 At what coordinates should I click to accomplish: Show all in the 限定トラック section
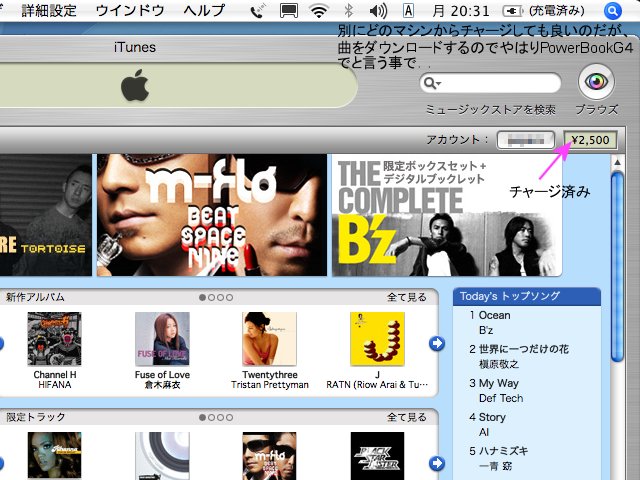click(407, 417)
